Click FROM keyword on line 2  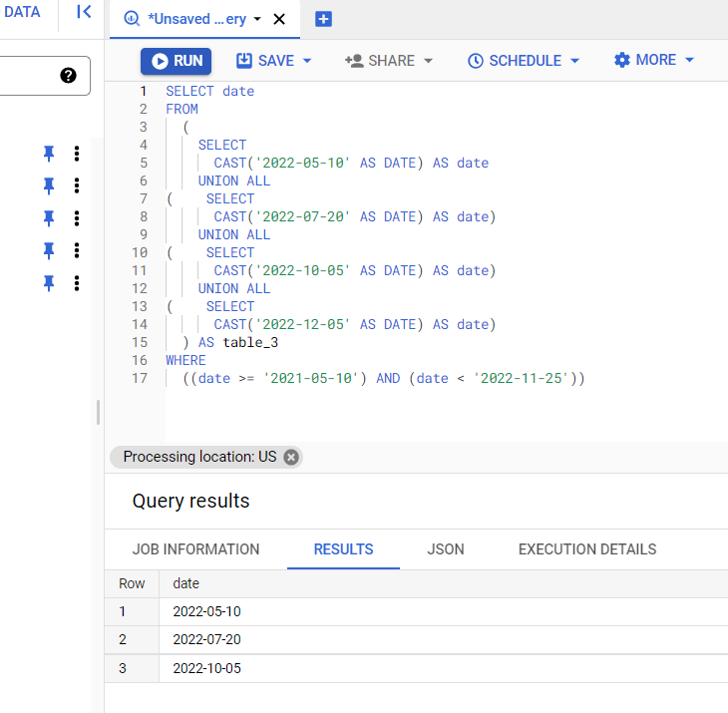tap(182, 109)
